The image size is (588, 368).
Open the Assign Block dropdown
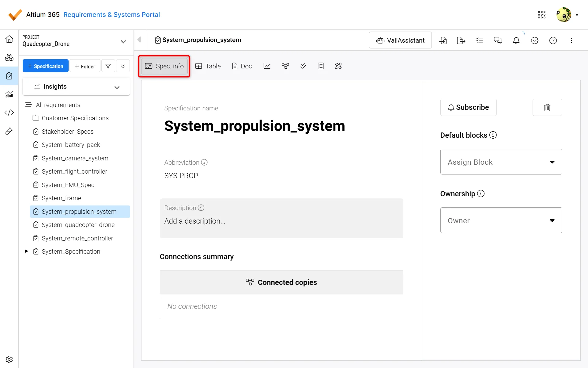(501, 162)
